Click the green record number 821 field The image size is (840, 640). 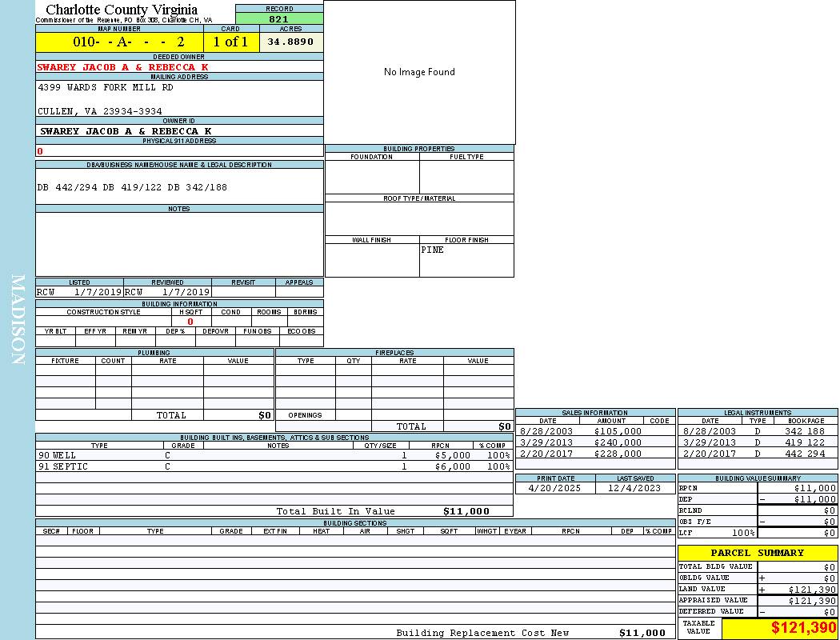tap(279, 19)
